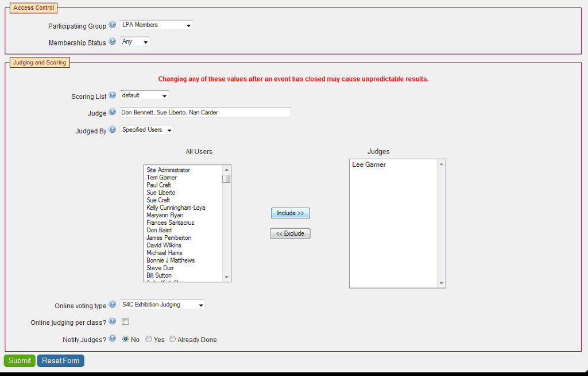Select the No radio for Notify Judges
The image size is (588, 376).
tap(126, 340)
